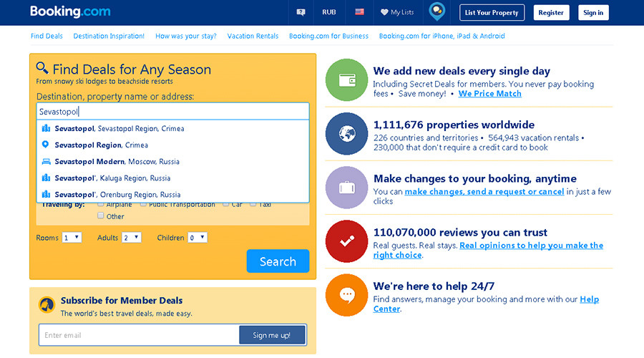Check the Airplane travel option
This screenshot has height=358, width=644.
pos(101,204)
